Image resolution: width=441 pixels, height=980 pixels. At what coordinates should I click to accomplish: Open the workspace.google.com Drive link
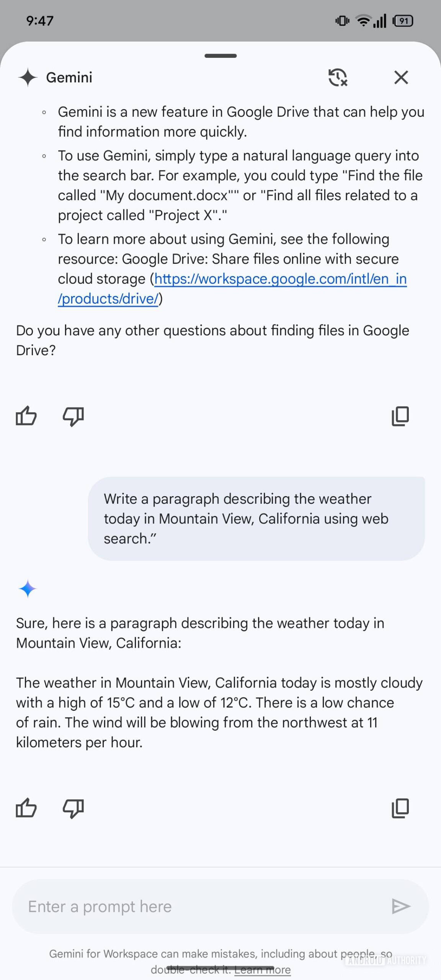(x=280, y=279)
